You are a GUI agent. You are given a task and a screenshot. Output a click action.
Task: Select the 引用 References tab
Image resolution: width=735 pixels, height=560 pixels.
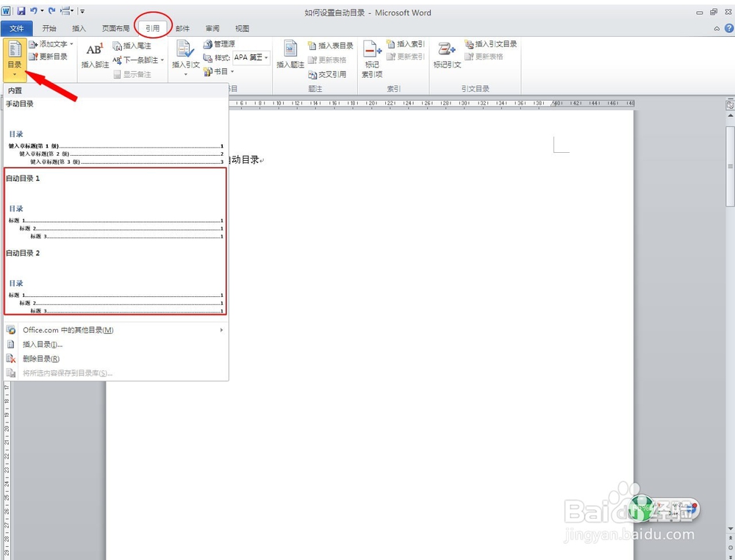coord(152,29)
